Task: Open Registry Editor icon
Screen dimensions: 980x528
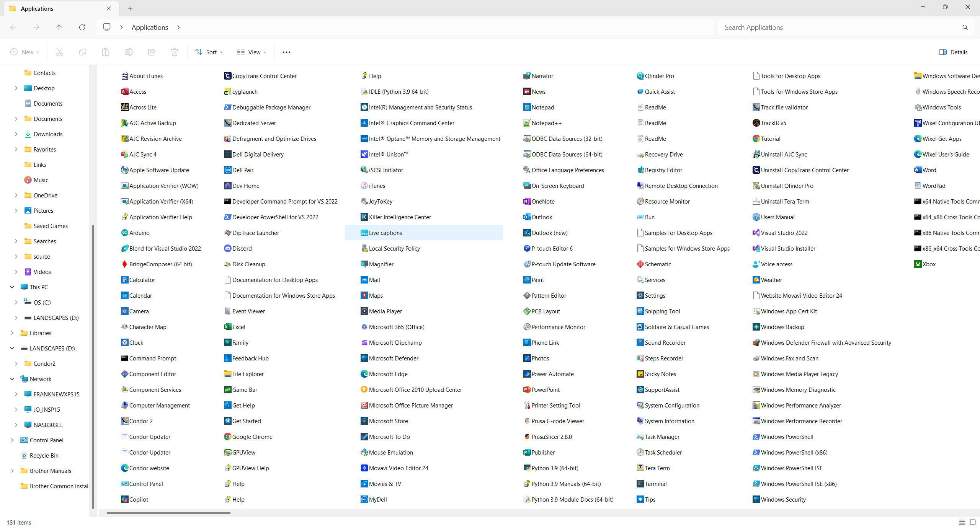Action: [x=640, y=170]
